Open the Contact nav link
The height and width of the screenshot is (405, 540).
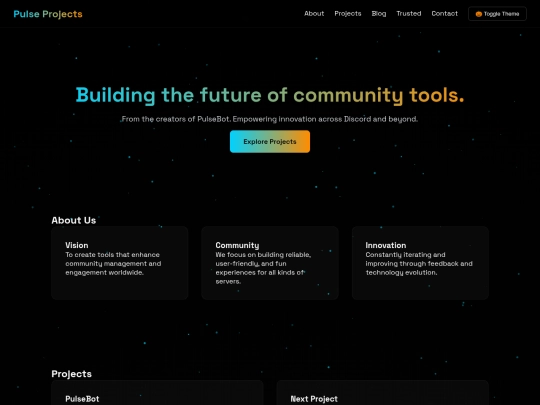[x=444, y=13]
